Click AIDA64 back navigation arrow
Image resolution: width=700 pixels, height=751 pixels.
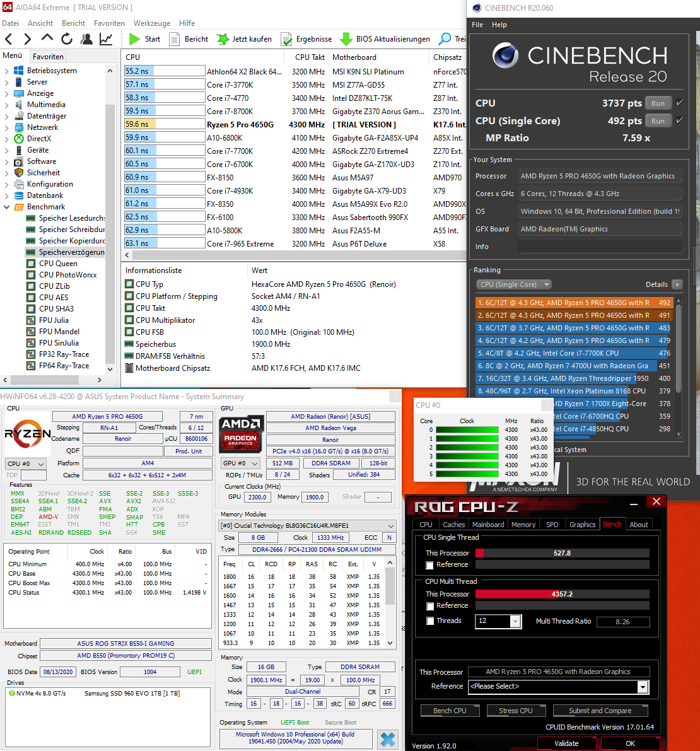click(x=9, y=39)
